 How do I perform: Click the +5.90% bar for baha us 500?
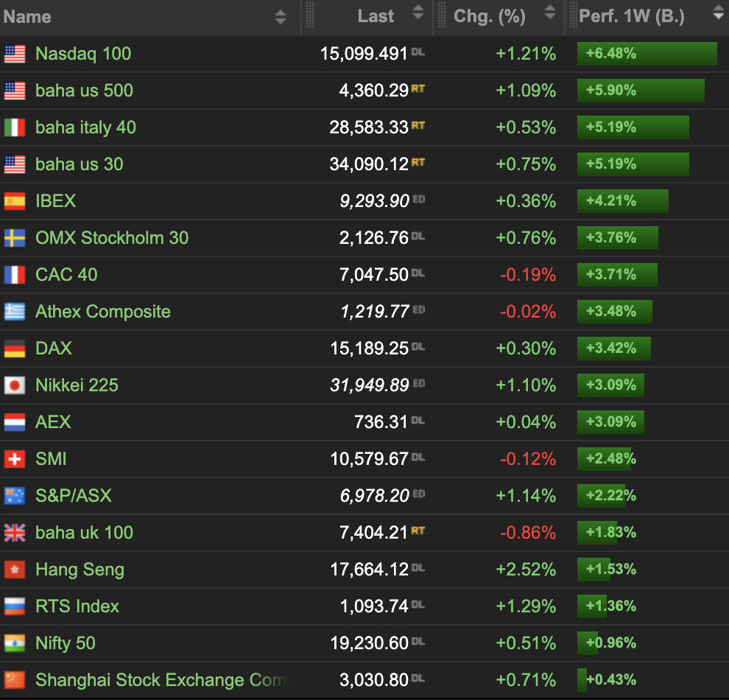[x=641, y=90]
